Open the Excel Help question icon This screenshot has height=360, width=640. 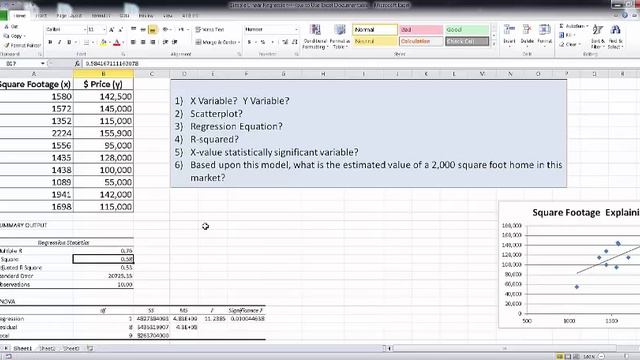point(625,16)
